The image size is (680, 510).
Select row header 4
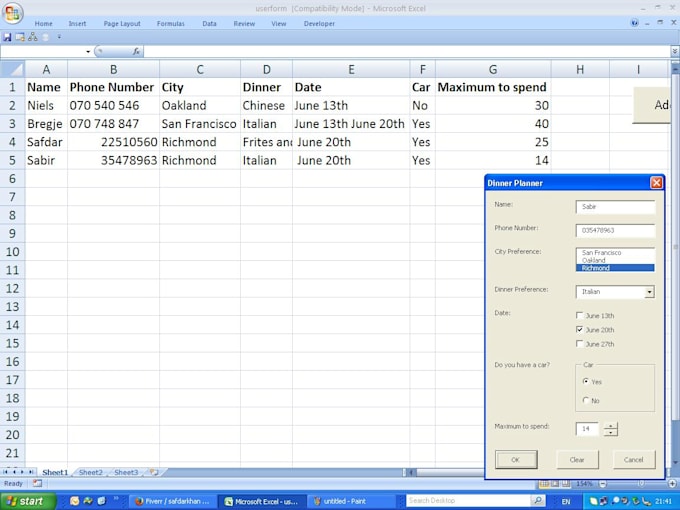click(x=12, y=142)
